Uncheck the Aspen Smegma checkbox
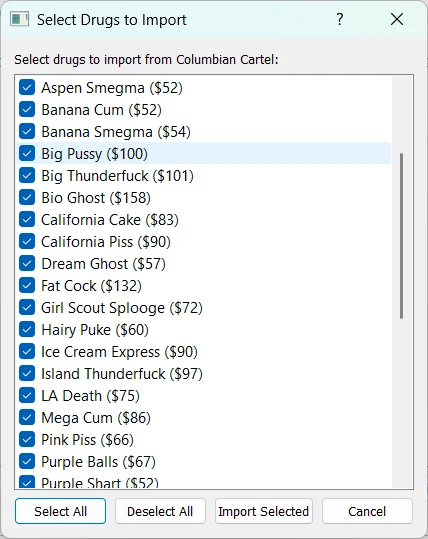Image resolution: width=428 pixels, height=539 pixels. click(x=27, y=87)
